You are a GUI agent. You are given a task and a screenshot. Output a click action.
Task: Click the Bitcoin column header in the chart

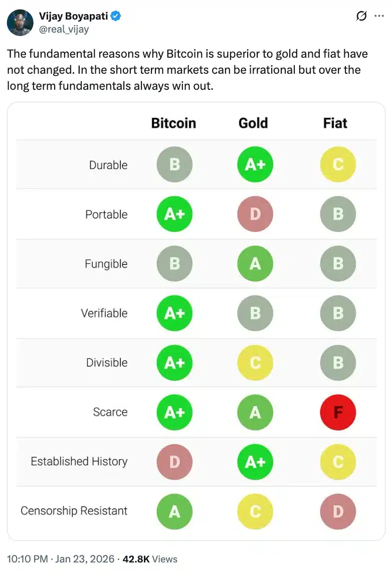pos(173,122)
